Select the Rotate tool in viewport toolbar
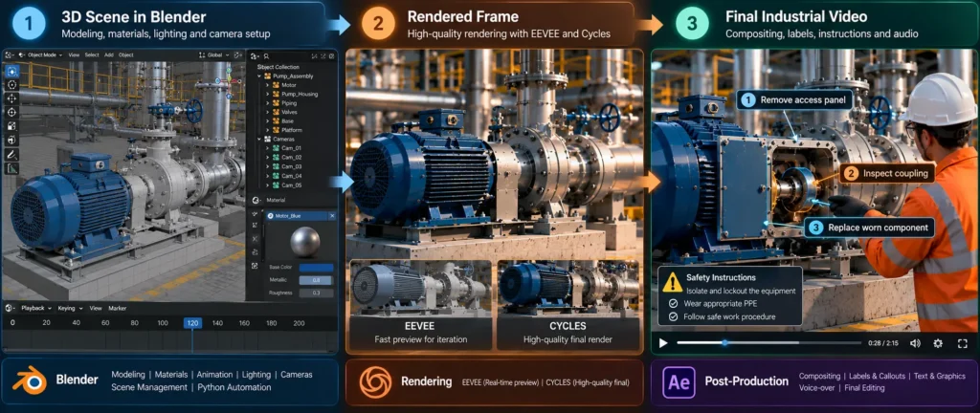This screenshot has width=980, height=413. click(x=11, y=113)
